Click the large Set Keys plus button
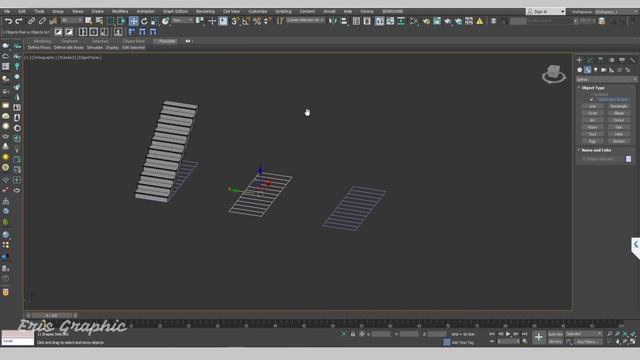Viewport: 640px width, 360px height. [539, 337]
